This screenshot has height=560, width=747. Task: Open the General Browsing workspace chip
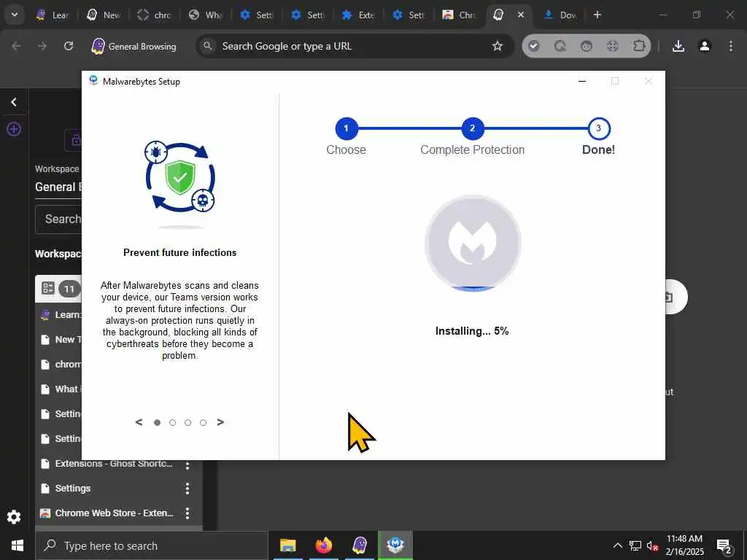pos(134,46)
